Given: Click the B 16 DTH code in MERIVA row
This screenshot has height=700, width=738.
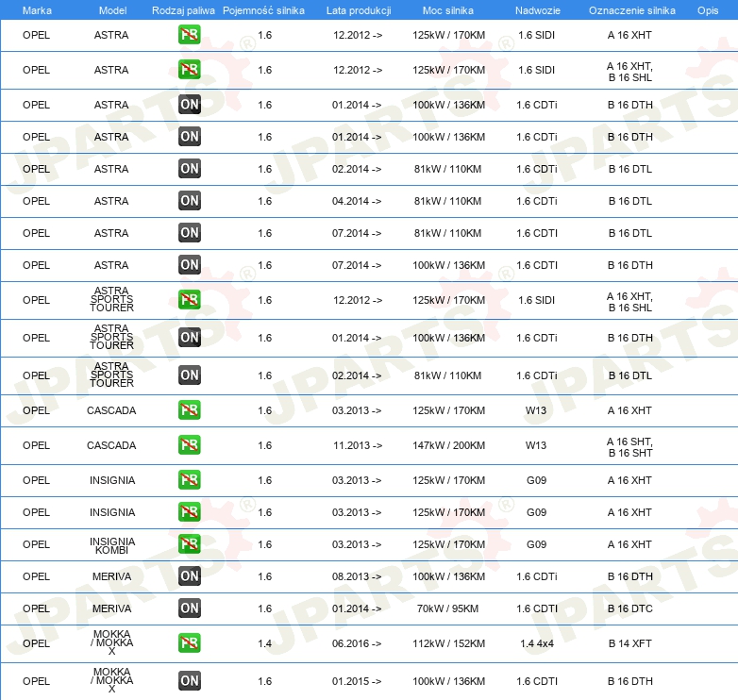Looking at the screenshot, I should click(629, 576).
